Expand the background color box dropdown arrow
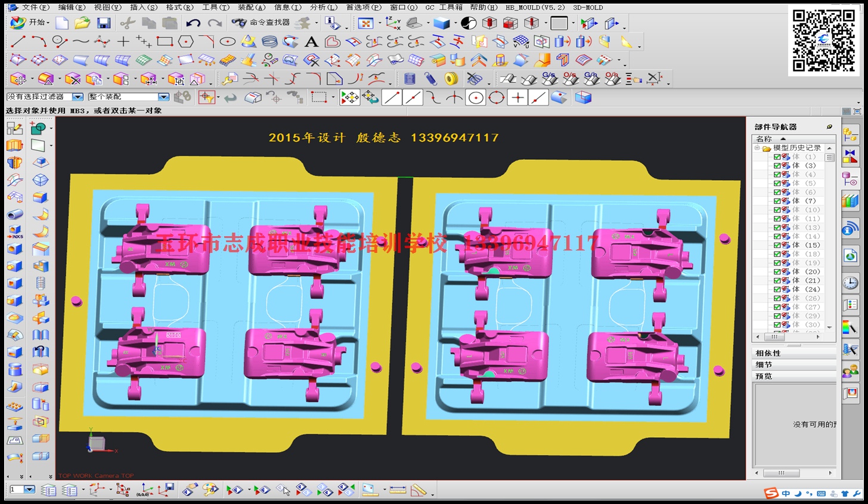Image resolution: width=868 pixels, height=504 pixels. pos(573,24)
